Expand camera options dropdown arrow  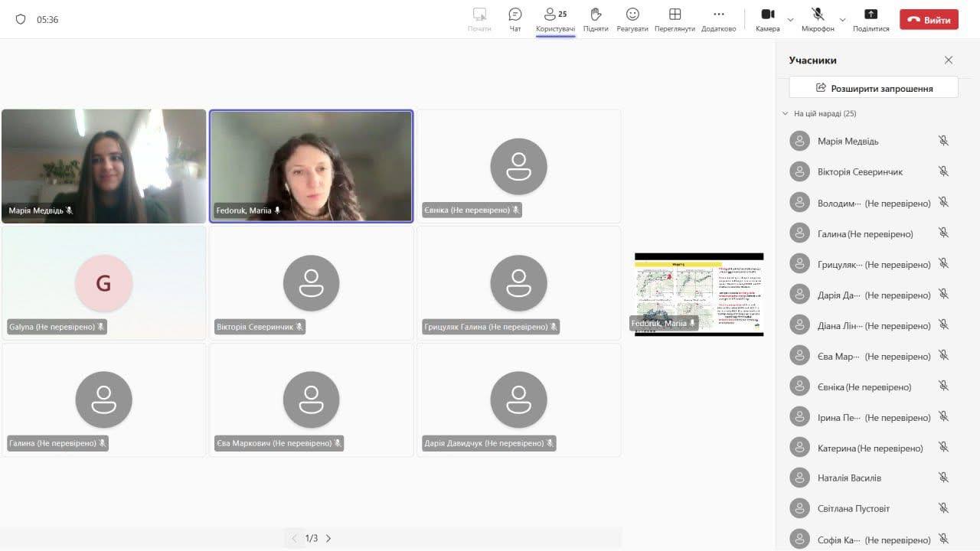791,20
